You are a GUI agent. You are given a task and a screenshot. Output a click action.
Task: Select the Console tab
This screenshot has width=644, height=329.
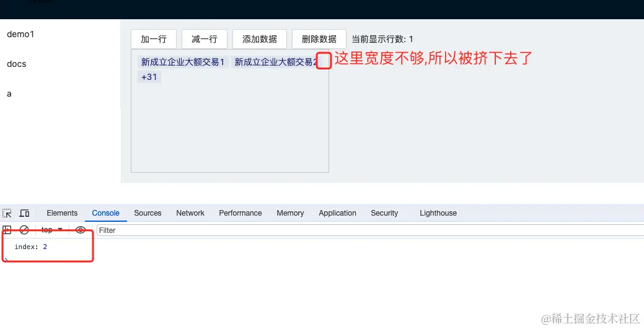(x=105, y=213)
